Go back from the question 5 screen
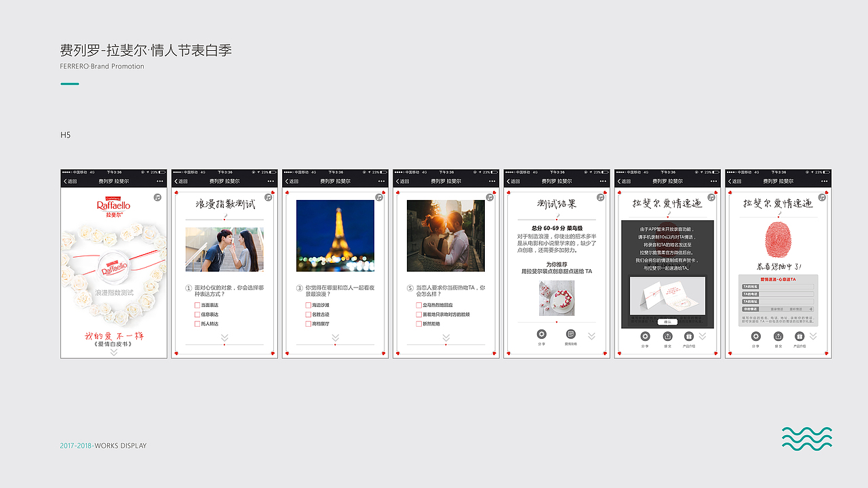This screenshot has height=488, width=868. pos(402,182)
